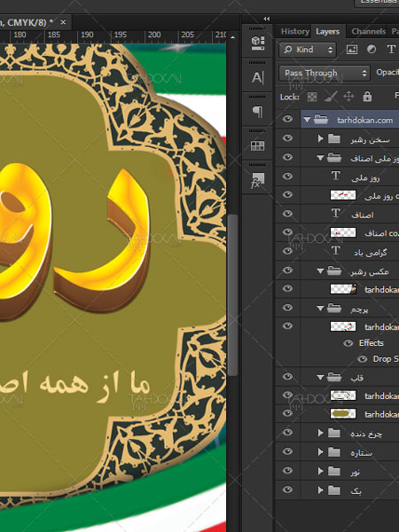Filter layers by adjustment layer icon
The image size is (399, 532).
click(x=372, y=50)
